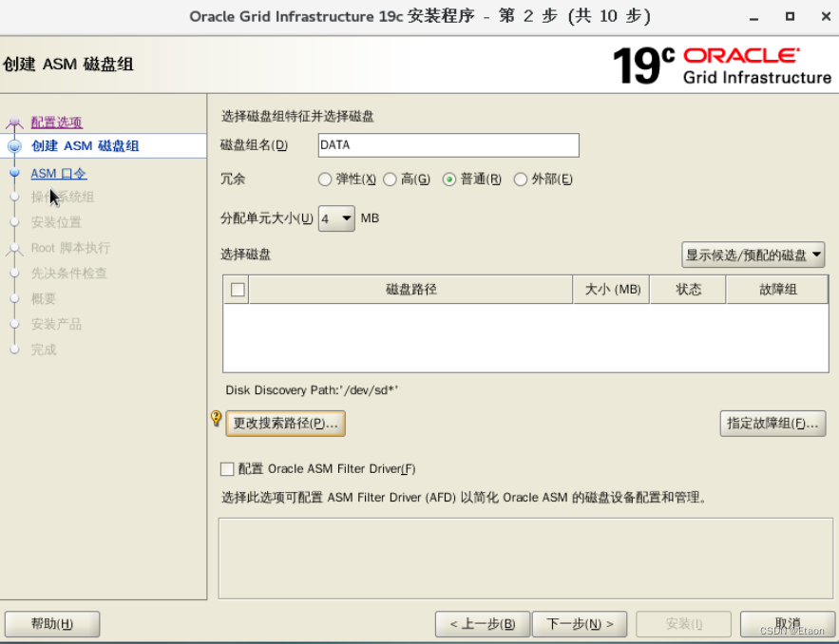Click the Disk Discovery Path text
839x644 pixels.
tap(312, 390)
